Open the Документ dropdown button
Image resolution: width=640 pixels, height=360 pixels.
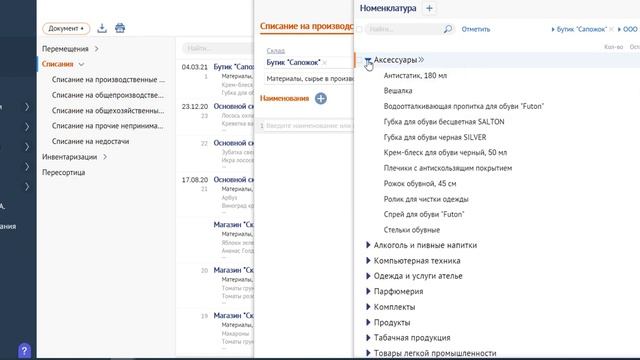tap(66, 28)
